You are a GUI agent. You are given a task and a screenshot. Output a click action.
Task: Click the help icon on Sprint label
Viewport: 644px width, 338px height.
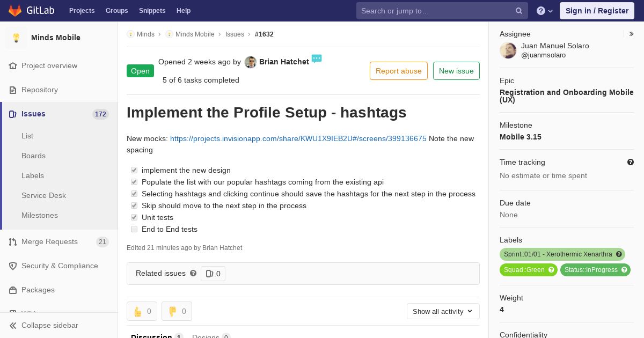tap(619, 254)
